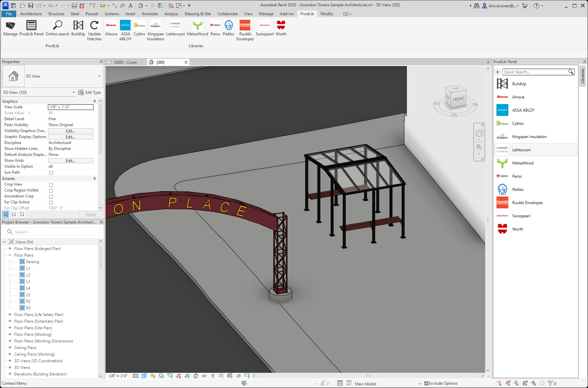Viewport: 588px width, 388px height.
Task: Expand the Ceiling Plans tree node
Action: (10, 348)
